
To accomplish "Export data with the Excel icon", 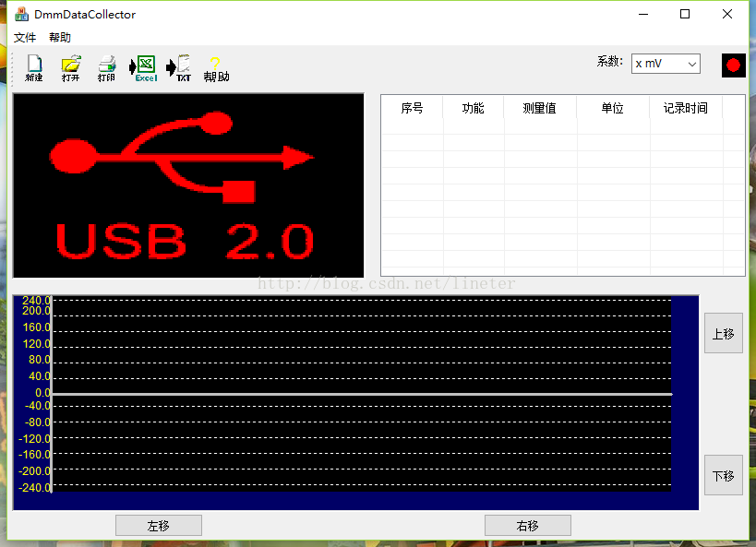I will click(x=144, y=68).
